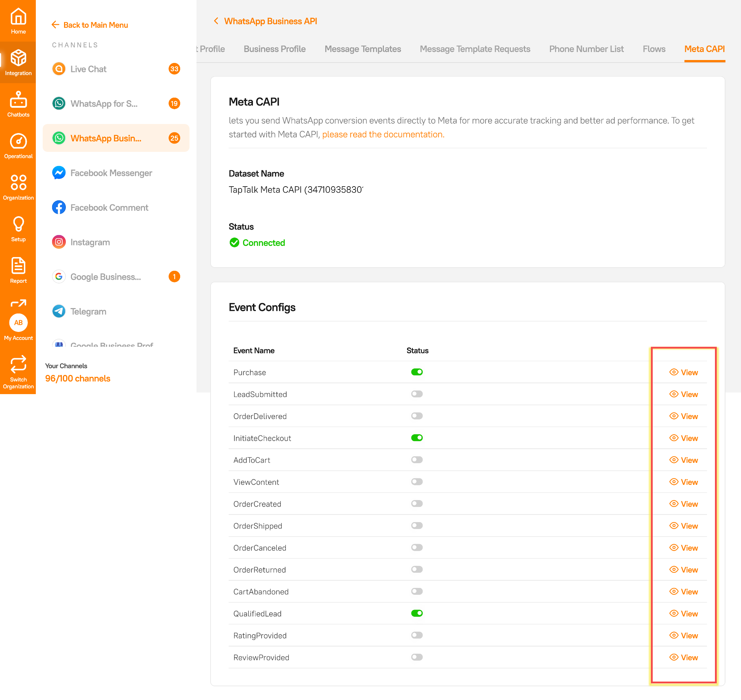Image resolution: width=741 pixels, height=700 pixels.
Task: Click the WhatsApp Busin... badge showing 25
Action: 174,138
